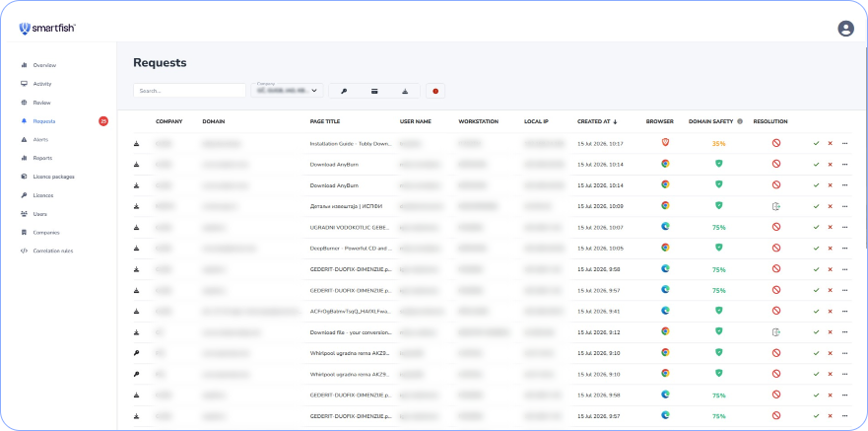Click 35% domain safety score
This screenshot has width=868, height=431.
[x=718, y=144]
